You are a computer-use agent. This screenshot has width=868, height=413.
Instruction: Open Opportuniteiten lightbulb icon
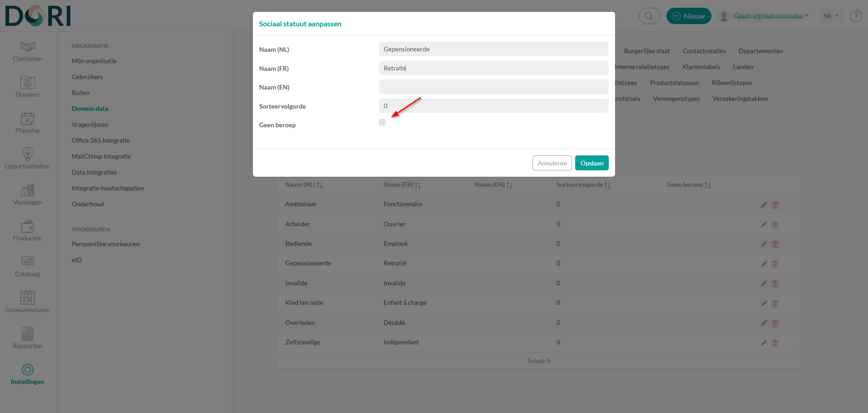coord(27,154)
